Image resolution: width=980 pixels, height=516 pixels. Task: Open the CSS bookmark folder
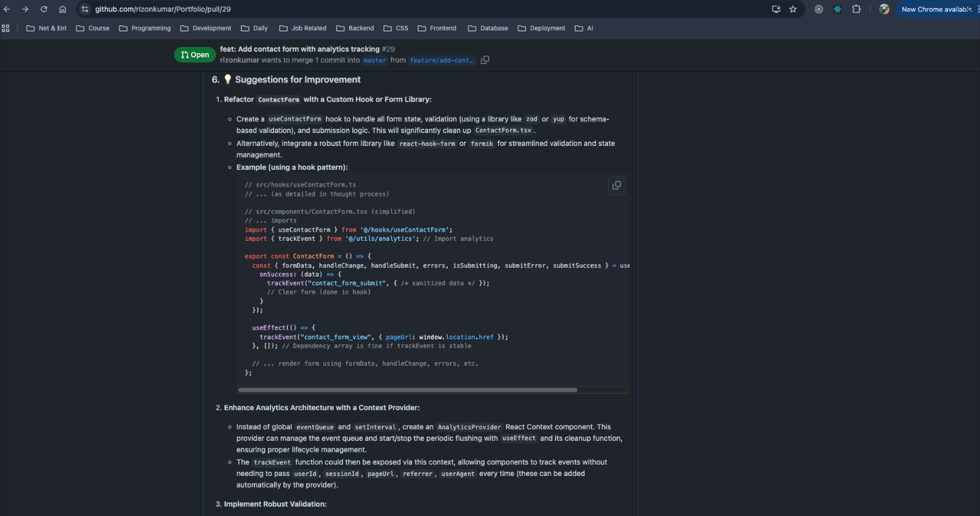(395, 28)
